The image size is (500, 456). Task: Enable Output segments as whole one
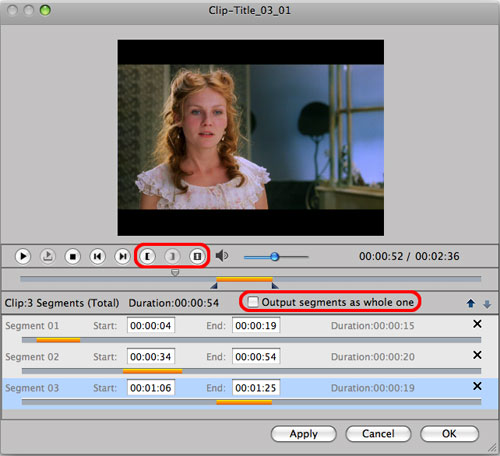click(253, 302)
